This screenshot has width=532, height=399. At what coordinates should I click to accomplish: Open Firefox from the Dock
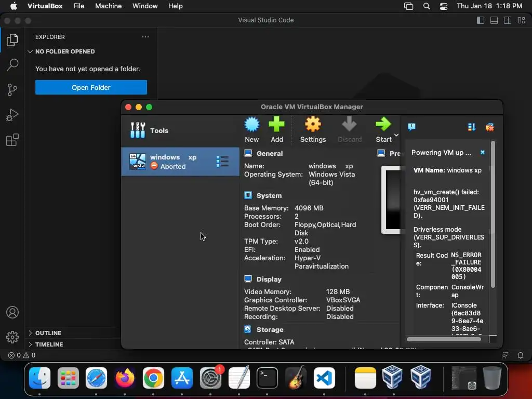(125, 378)
